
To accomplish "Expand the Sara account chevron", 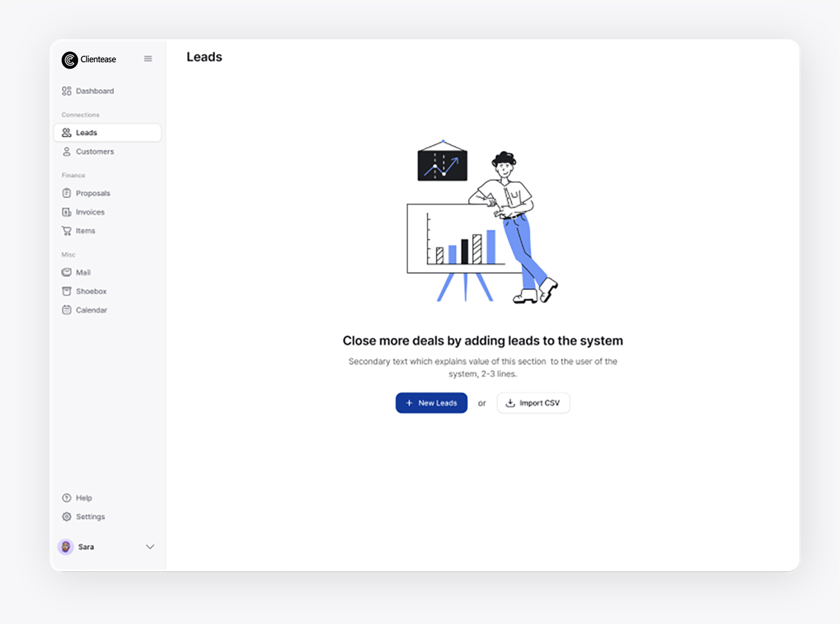I will point(150,547).
